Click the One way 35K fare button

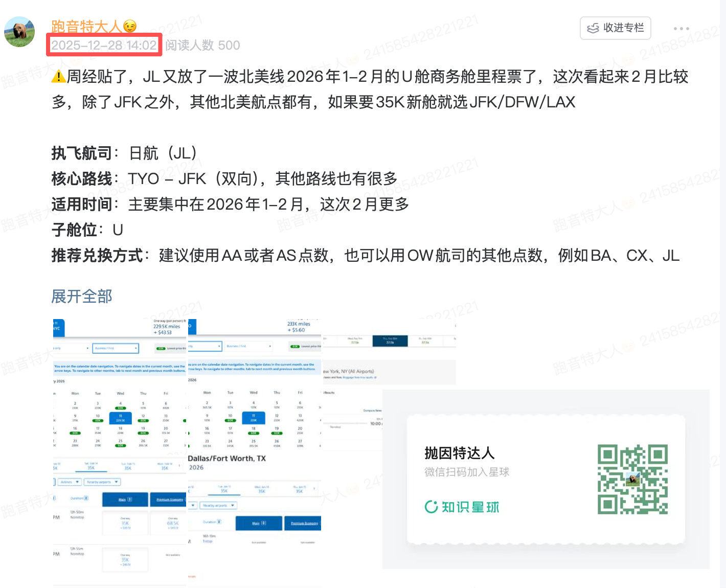click(125, 523)
